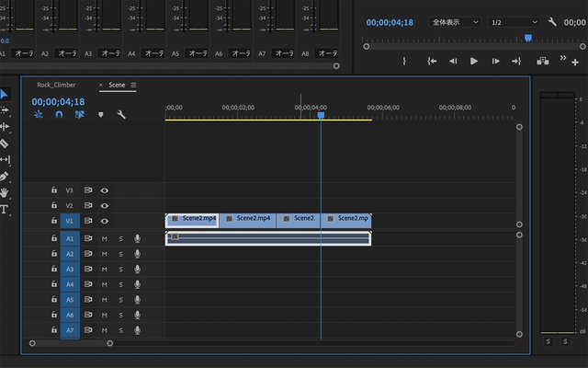Solo audio track A2

[x=120, y=254]
